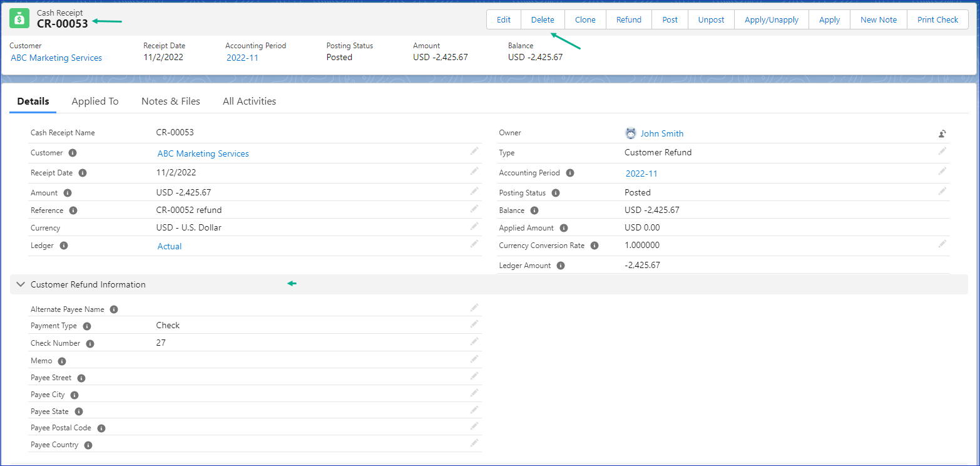Click the info icon next to Amount field
Viewport: 980px width, 466px height.
[68, 193]
